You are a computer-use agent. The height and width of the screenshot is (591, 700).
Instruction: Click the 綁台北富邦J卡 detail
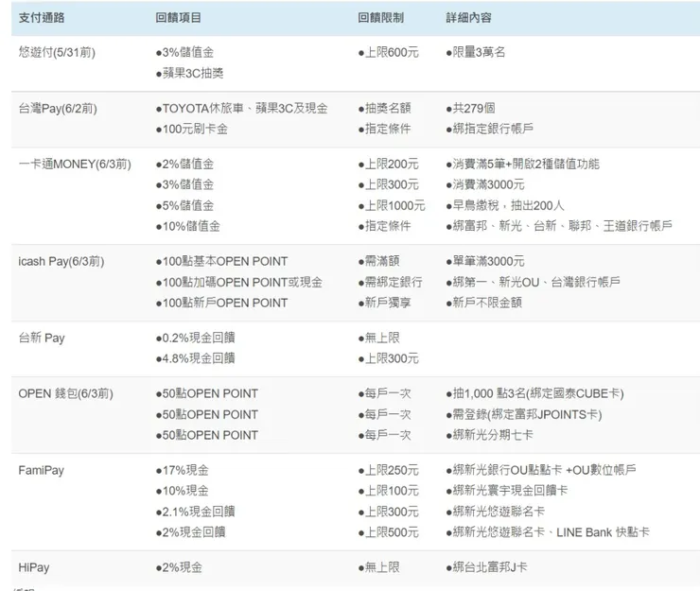[486, 568]
